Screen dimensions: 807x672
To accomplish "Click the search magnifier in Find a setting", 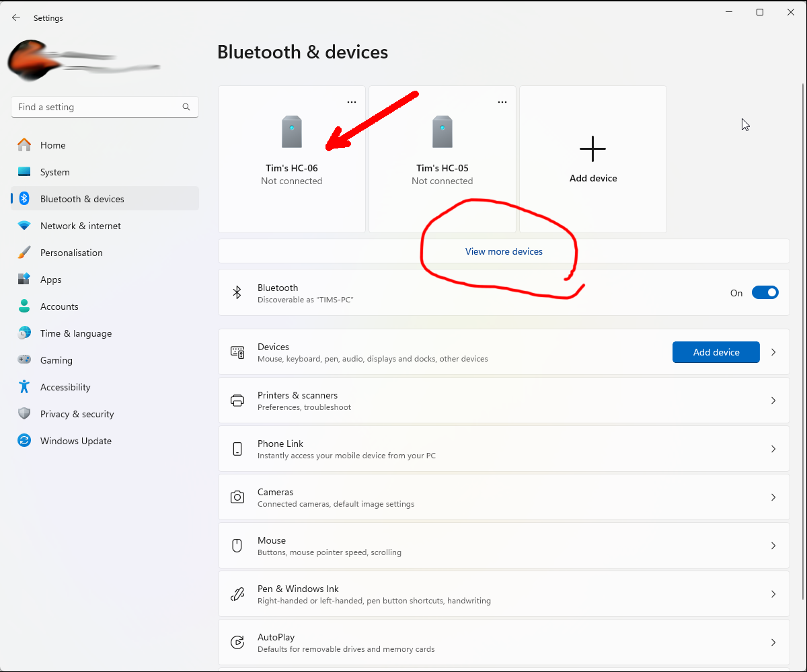I will pos(186,106).
